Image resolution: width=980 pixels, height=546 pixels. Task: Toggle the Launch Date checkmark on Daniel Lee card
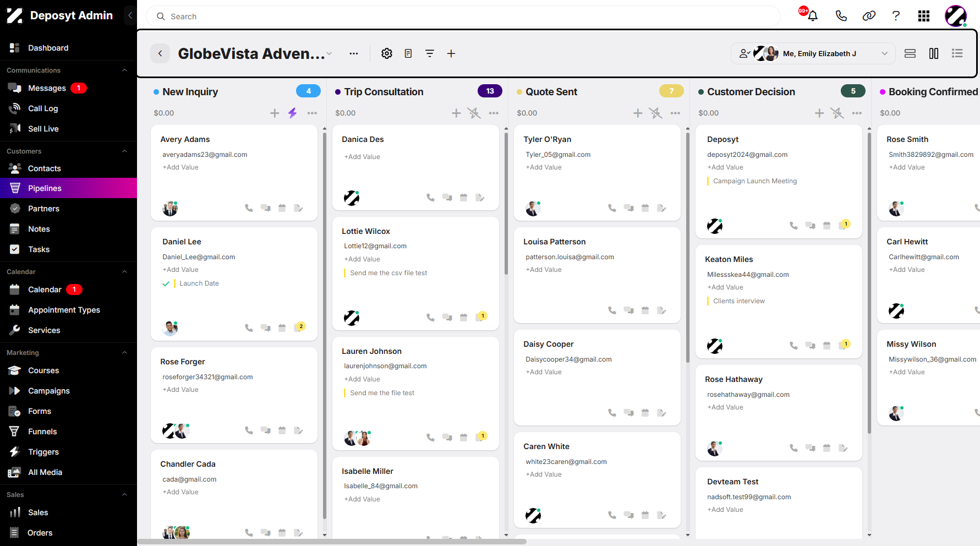point(166,284)
